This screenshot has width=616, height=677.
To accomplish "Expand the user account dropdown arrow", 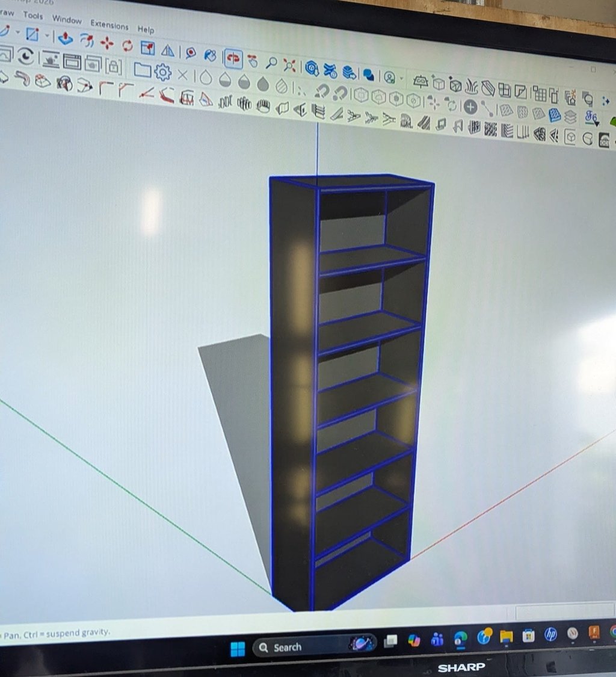I will tap(402, 79).
